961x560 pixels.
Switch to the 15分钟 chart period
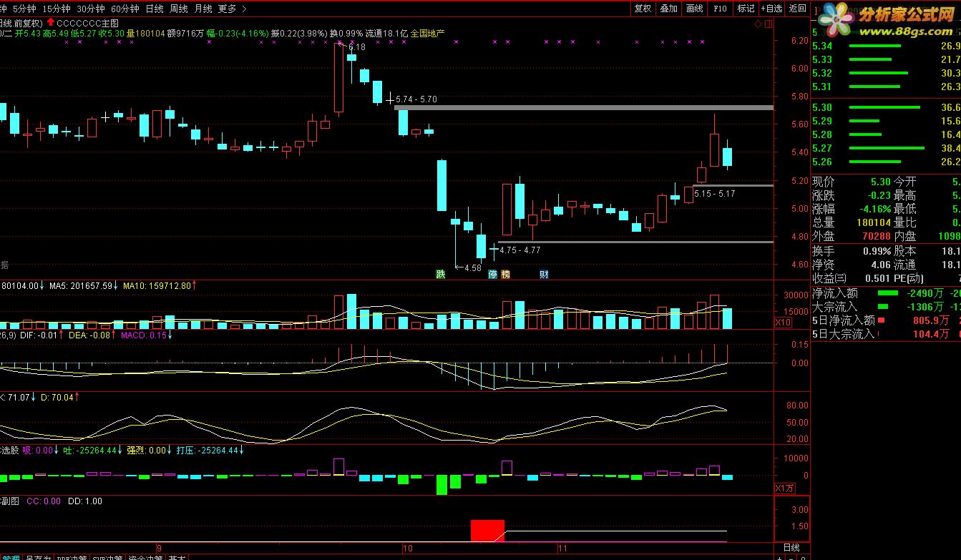click(57, 9)
